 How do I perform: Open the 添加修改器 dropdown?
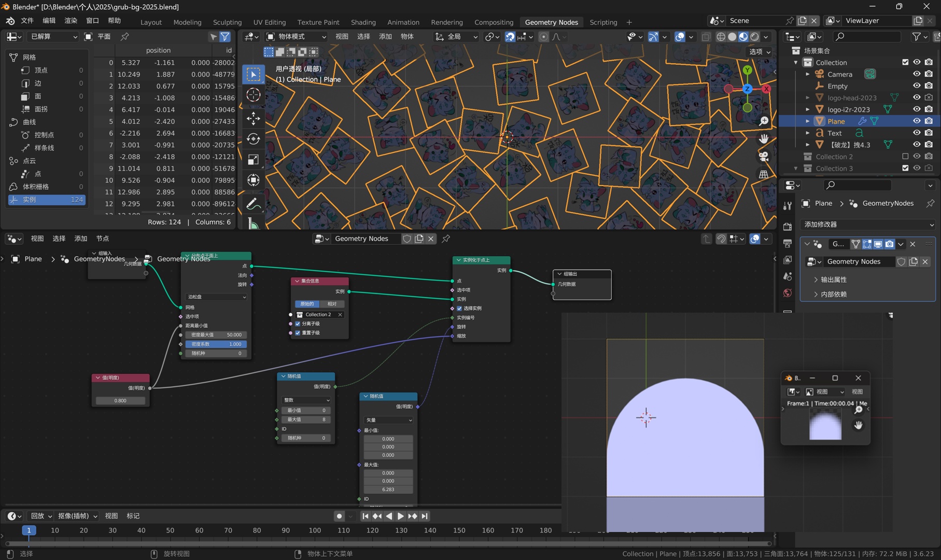pyautogui.click(x=868, y=225)
